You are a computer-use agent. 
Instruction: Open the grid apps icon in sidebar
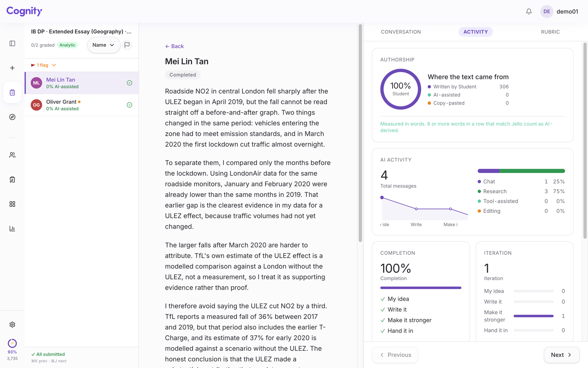(x=12, y=204)
